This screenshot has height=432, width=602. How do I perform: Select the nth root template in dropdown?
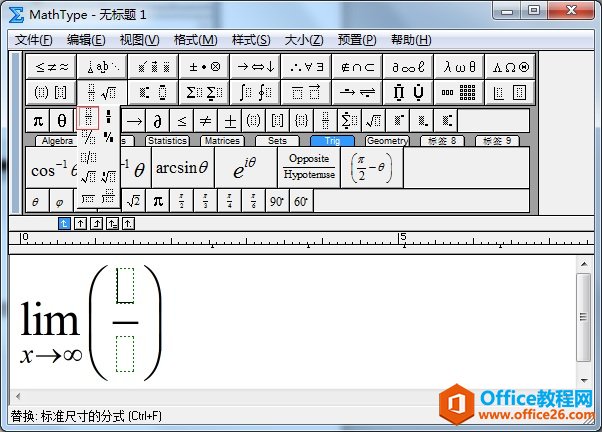tap(109, 177)
